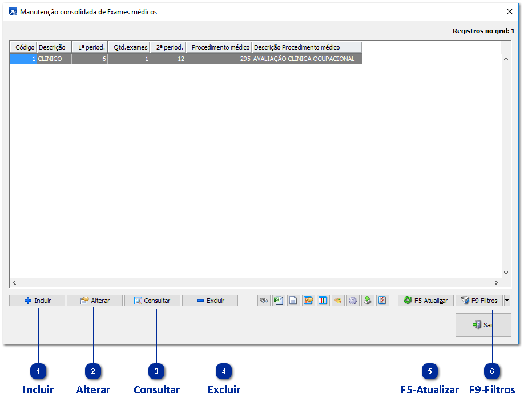The height and width of the screenshot is (406, 532).
Task: Click the green download arrow icon
Action: pyautogui.click(x=367, y=301)
